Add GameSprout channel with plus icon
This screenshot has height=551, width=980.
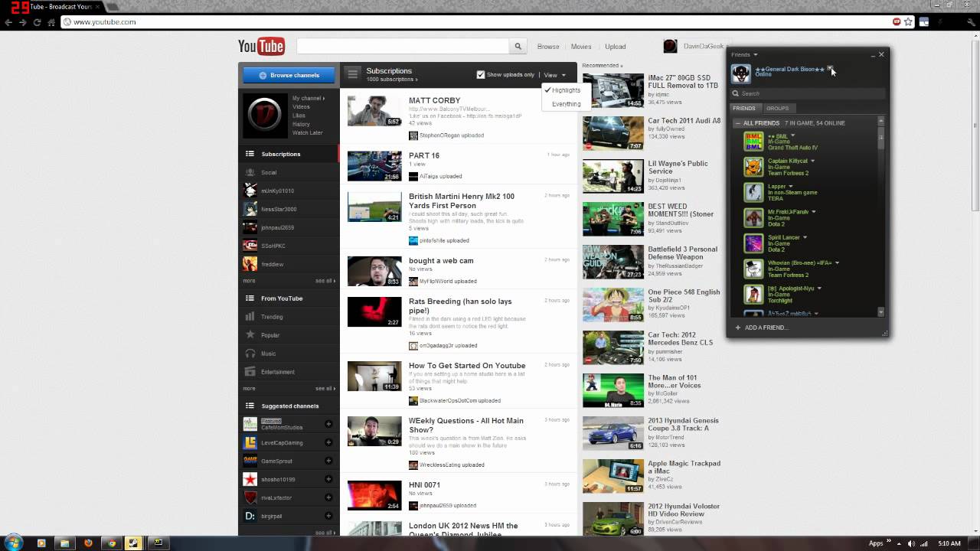click(328, 461)
